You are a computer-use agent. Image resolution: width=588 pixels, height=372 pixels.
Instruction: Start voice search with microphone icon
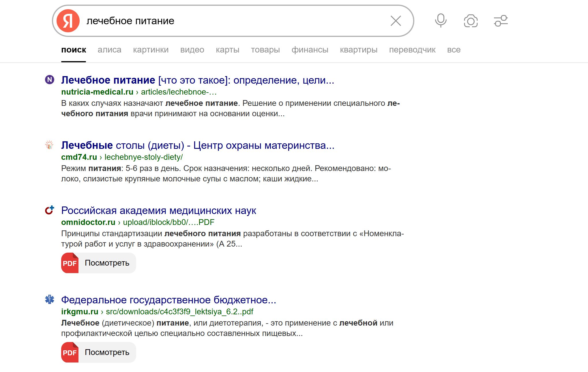tap(441, 21)
